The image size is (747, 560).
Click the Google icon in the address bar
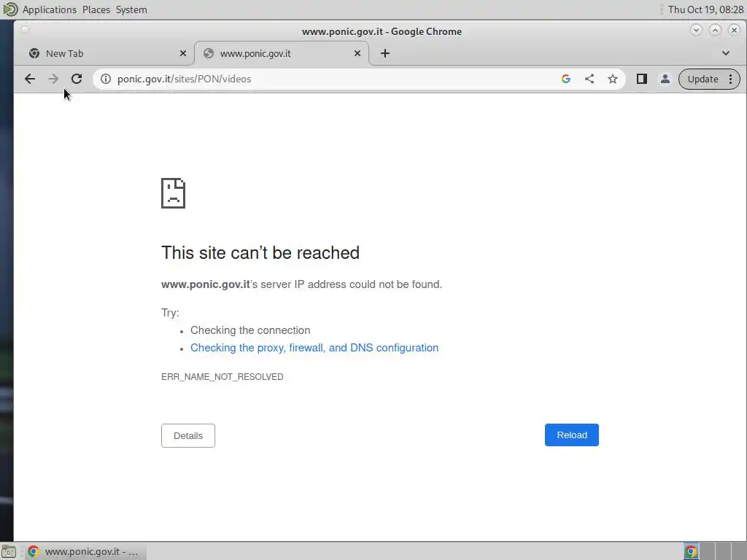[566, 79]
